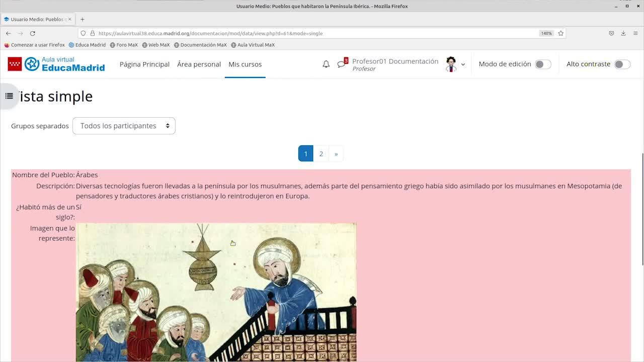Maximize the Firefox window
Screen dimensions: 644x362
(x=627, y=6)
